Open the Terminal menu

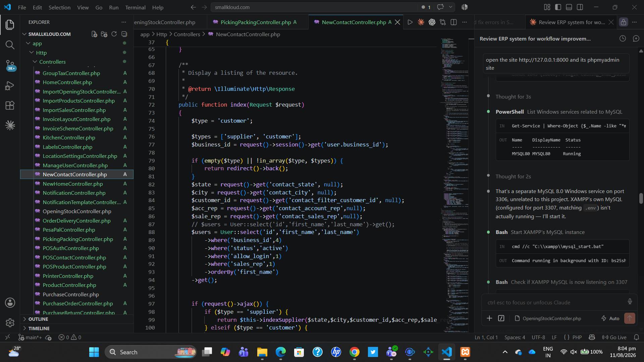(135, 7)
